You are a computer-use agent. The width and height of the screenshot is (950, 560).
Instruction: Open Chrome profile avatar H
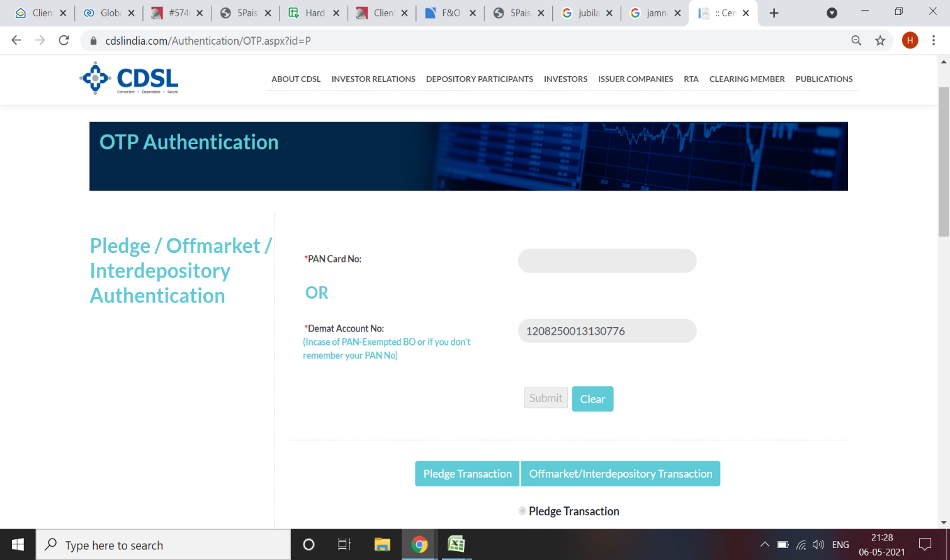click(x=910, y=40)
